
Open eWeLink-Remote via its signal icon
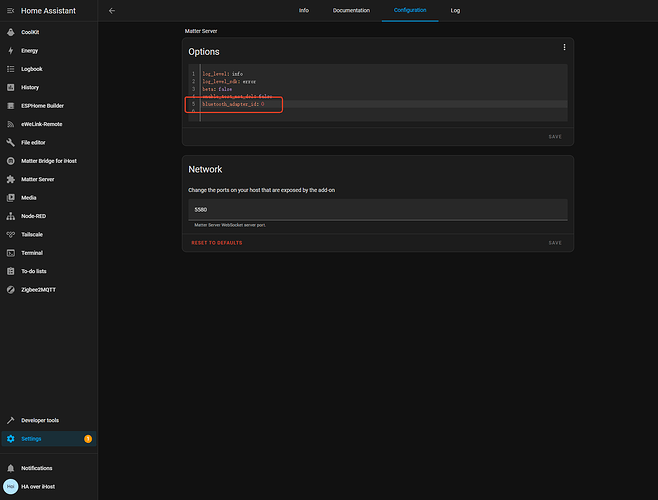pos(10,124)
